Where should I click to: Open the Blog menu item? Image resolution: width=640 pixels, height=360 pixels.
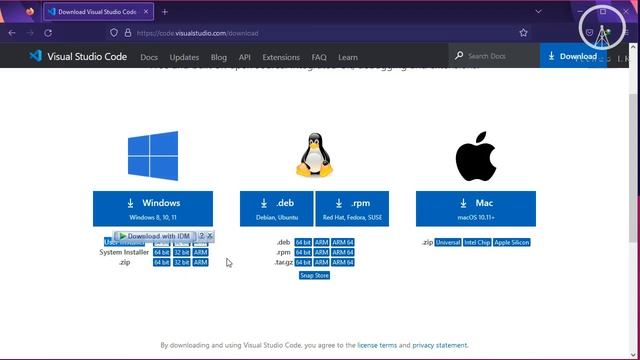tap(219, 57)
